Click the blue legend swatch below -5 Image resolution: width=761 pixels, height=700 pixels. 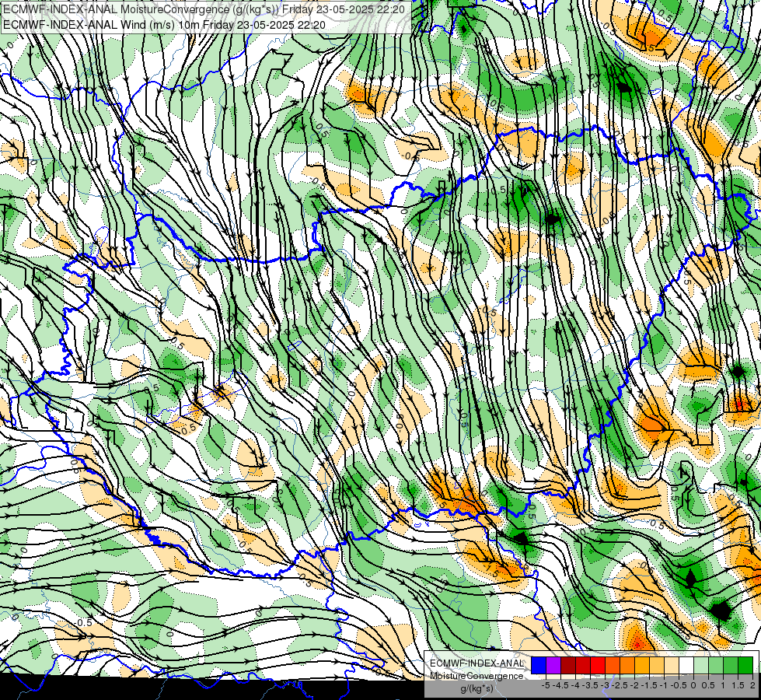[x=539, y=666]
